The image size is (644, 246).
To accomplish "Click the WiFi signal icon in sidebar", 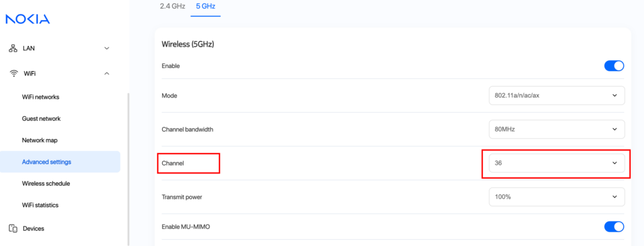I will (14, 74).
